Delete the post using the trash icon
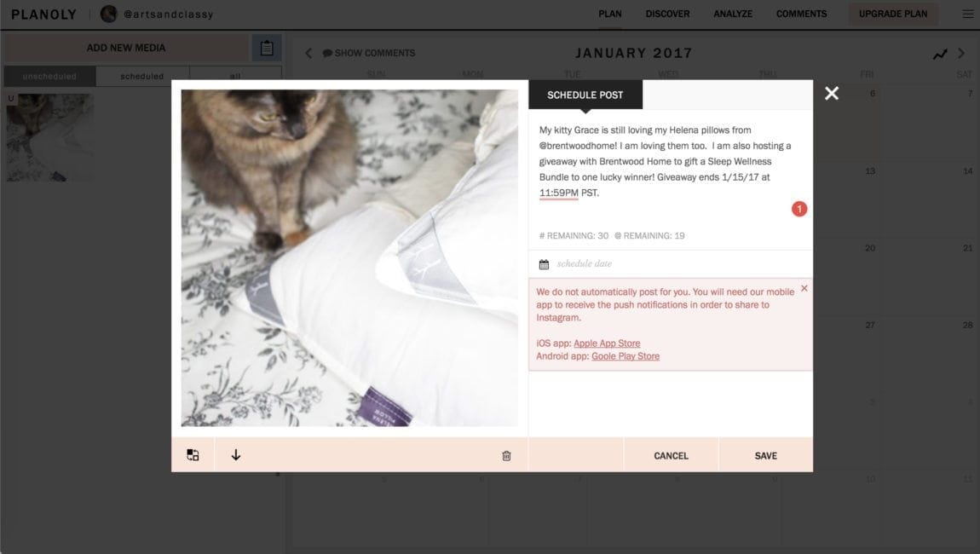980x554 pixels. [x=506, y=456]
